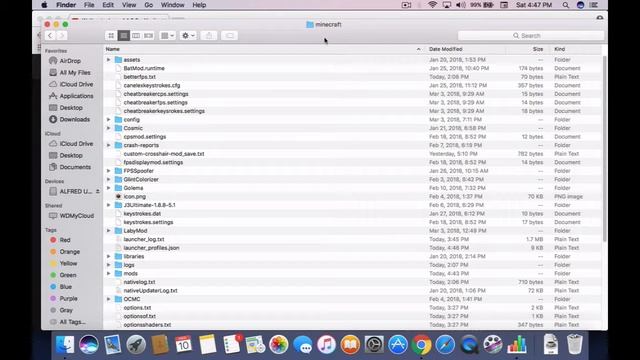Click the Finder Search field
The height and width of the screenshot is (360, 640).
531,36
